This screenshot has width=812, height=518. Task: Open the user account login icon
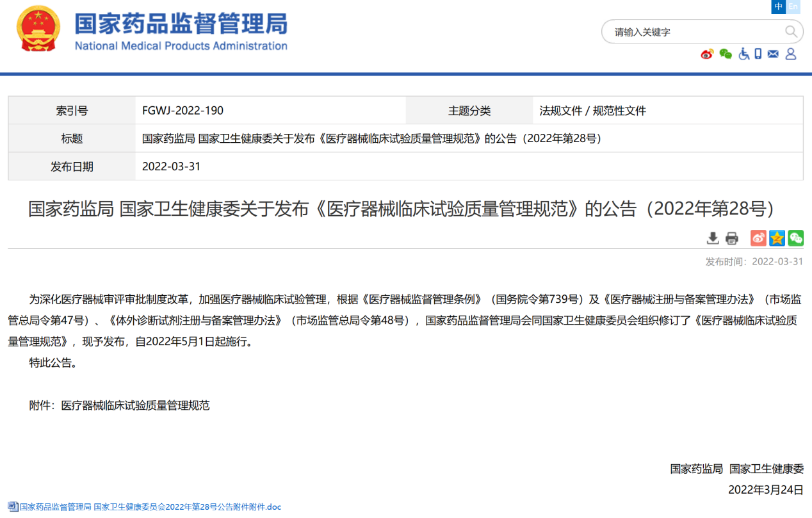791,54
